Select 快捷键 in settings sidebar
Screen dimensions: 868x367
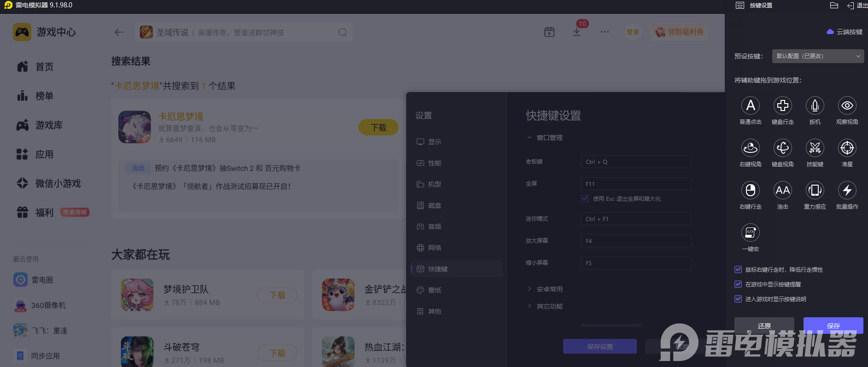(x=456, y=269)
